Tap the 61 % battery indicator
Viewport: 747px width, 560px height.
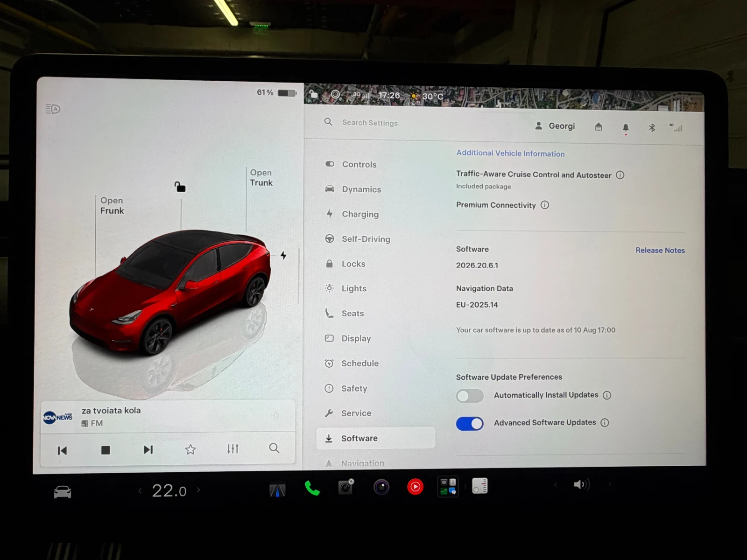pyautogui.click(x=276, y=93)
